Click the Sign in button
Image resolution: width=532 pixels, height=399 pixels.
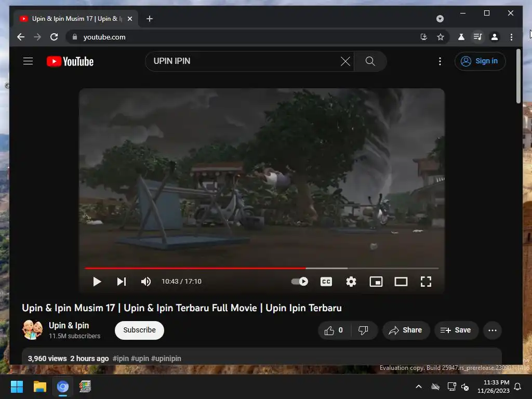coord(480,61)
